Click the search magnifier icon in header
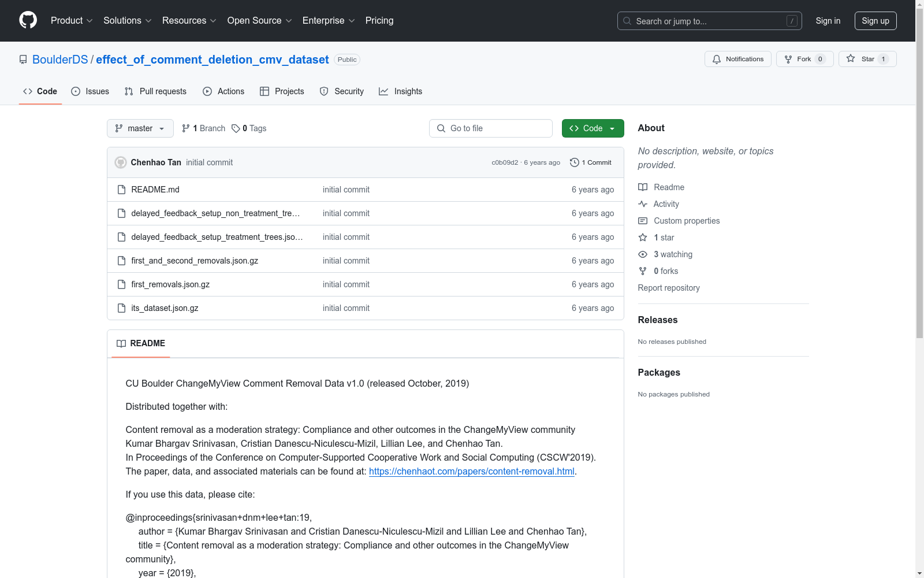Image resolution: width=924 pixels, height=578 pixels. click(x=627, y=21)
